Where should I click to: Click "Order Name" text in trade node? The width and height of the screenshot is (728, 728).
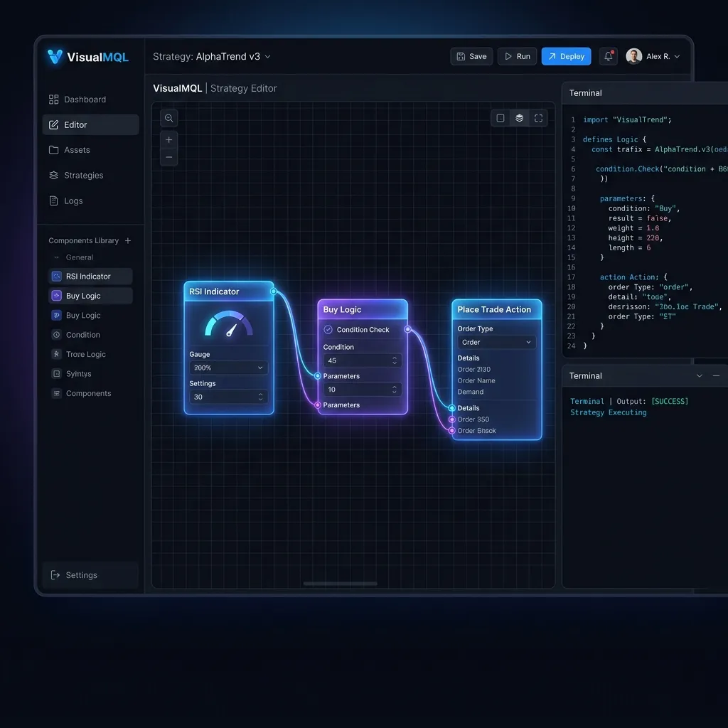[x=476, y=381]
